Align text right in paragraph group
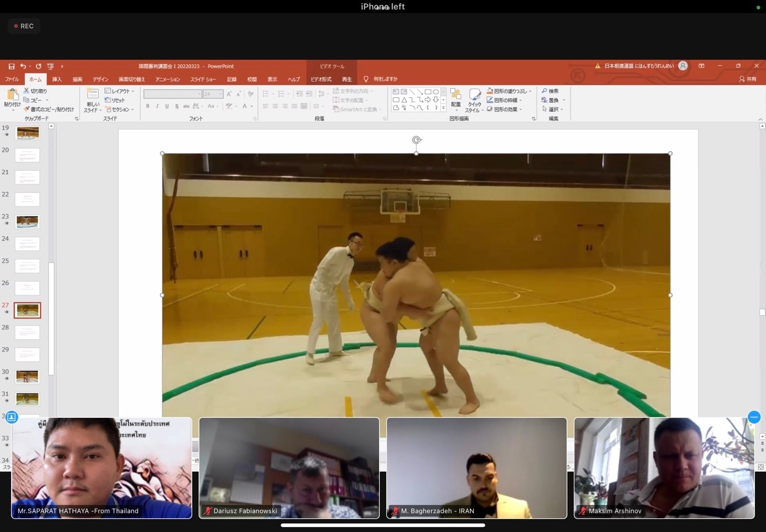The width and height of the screenshot is (766, 532). click(x=285, y=106)
